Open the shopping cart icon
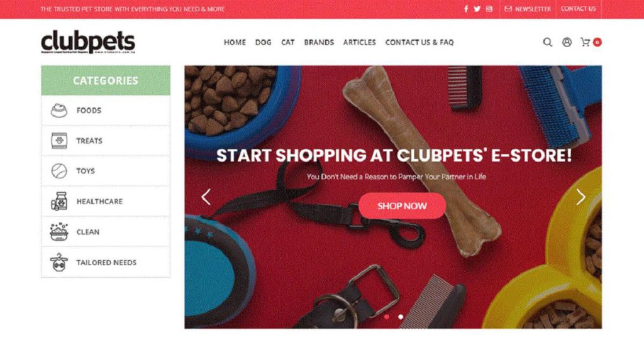Viewport: 644px width, 338px height. pyautogui.click(x=586, y=42)
